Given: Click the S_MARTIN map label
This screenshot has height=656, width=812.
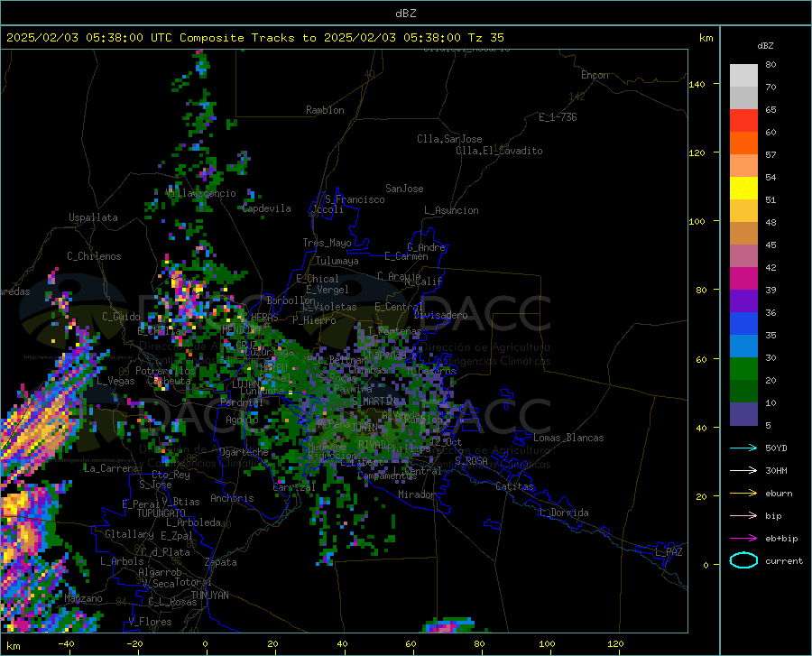Looking at the screenshot, I should [x=374, y=401].
